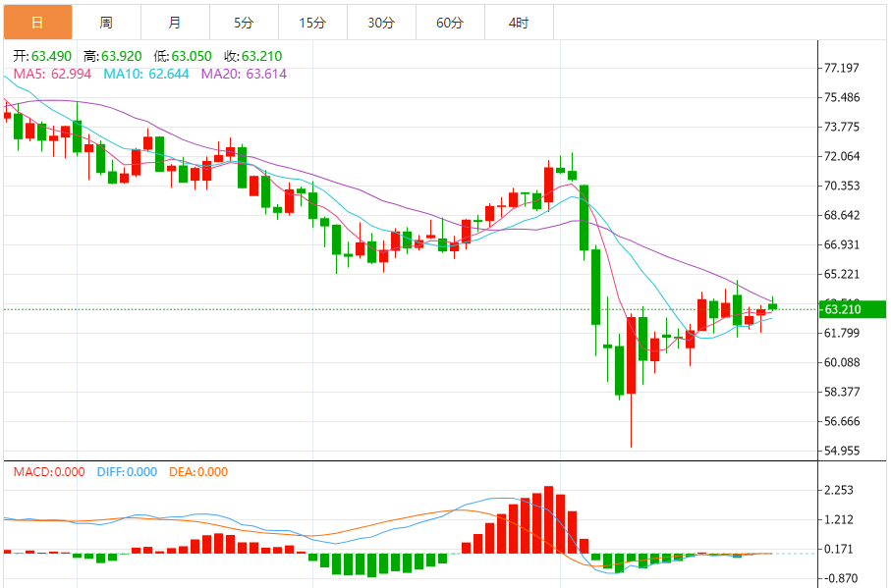Click the green 63.210 current price tag
The height and width of the screenshot is (588, 891).
pyautogui.click(x=852, y=309)
